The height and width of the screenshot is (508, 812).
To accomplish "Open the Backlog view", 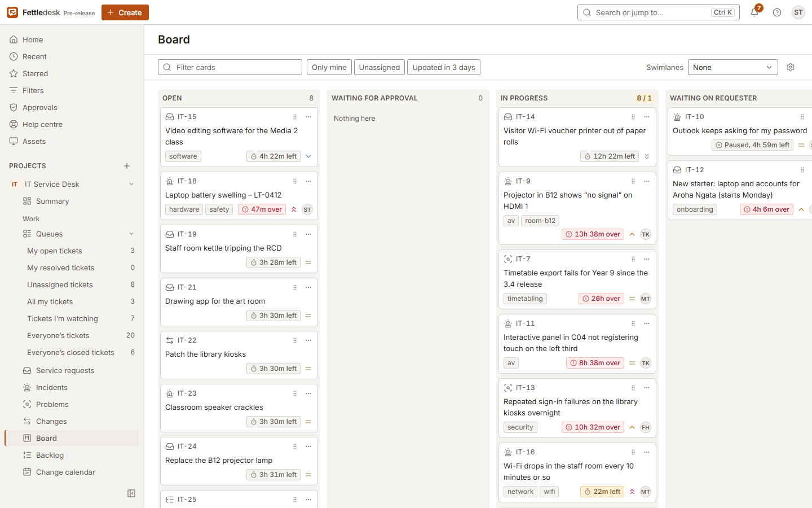I will [x=72, y=455].
